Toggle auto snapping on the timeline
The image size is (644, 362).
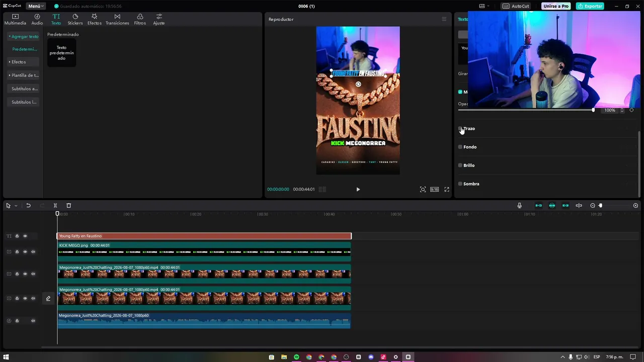tap(552, 206)
